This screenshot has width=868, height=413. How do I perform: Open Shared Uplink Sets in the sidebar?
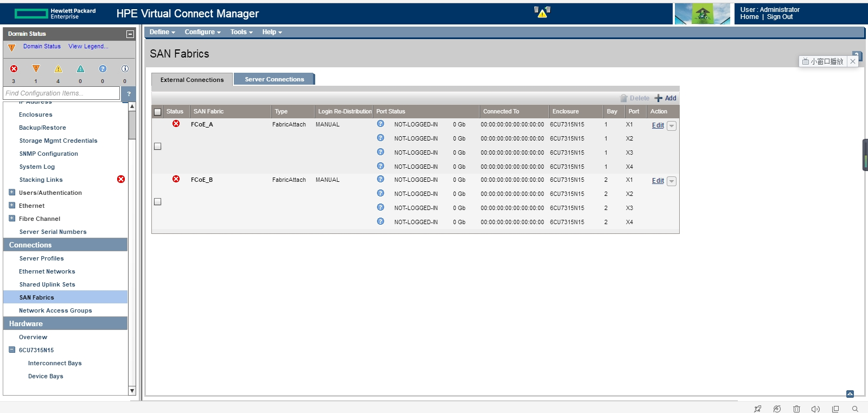point(47,284)
